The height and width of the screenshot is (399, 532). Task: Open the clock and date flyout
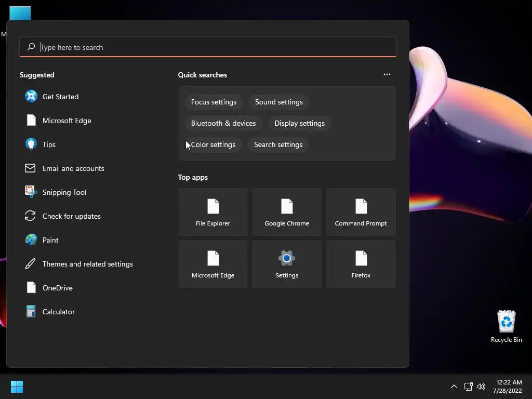tap(507, 387)
